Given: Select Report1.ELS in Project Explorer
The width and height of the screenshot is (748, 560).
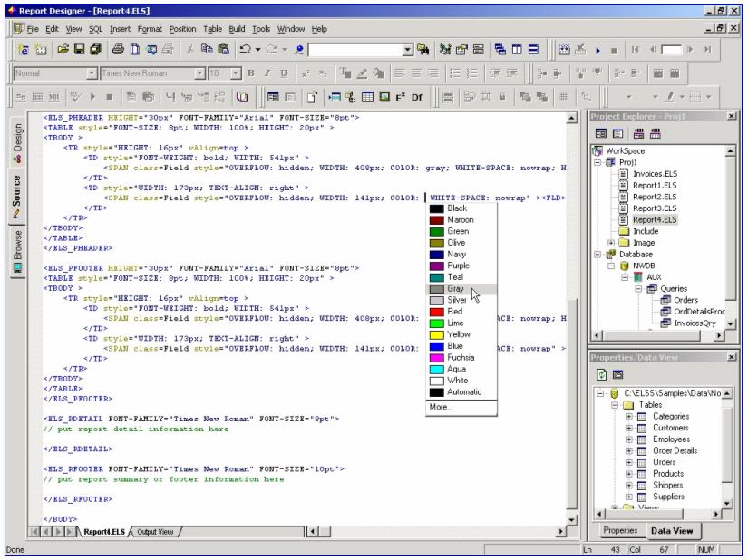Looking at the screenshot, I should click(655, 186).
